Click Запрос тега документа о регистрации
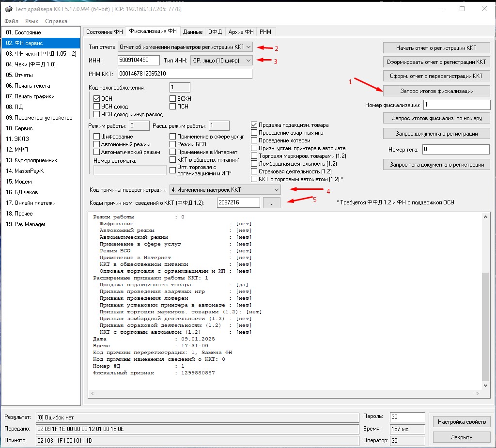This screenshot has height=448, width=496. pos(436,165)
